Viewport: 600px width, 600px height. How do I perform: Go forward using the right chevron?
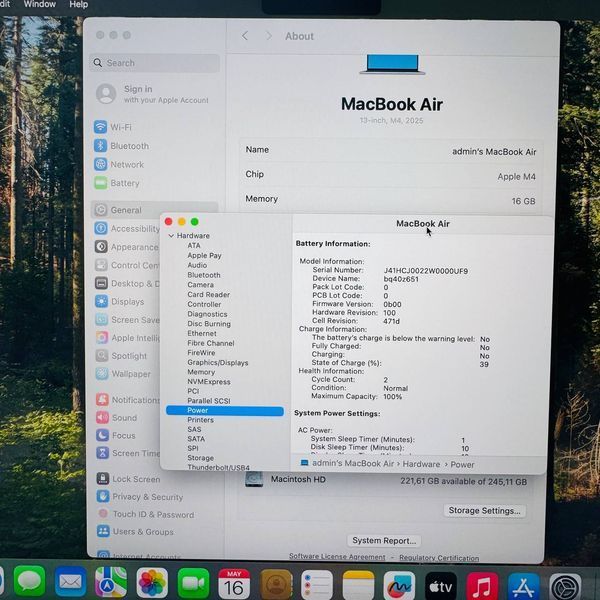(x=269, y=36)
